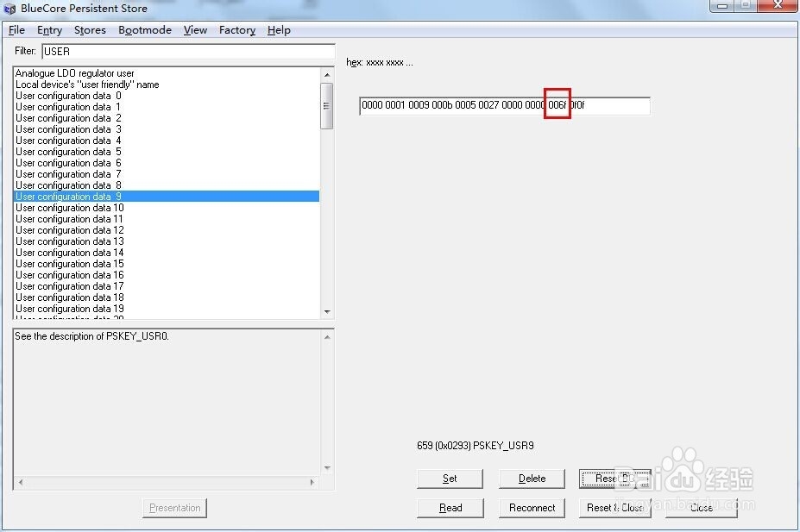800x532 pixels.
Task: Click the Reset & Close button
Action: (614, 508)
